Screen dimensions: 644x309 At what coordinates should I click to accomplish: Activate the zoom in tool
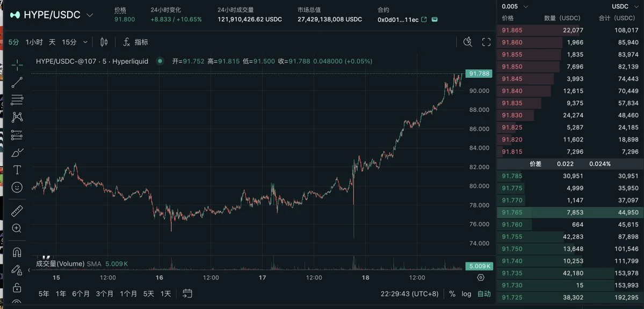coord(17,228)
